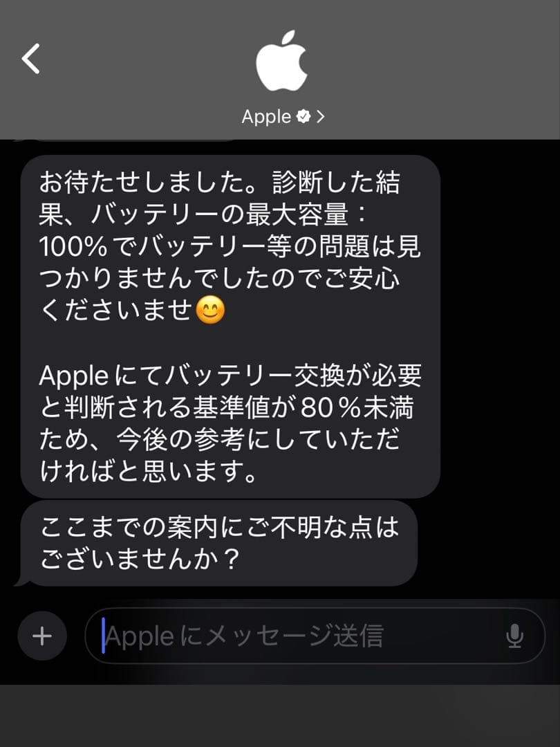This screenshot has height=747, width=560.
Task: Tap the verified badge next to Apple
Action: pyautogui.click(x=304, y=116)
